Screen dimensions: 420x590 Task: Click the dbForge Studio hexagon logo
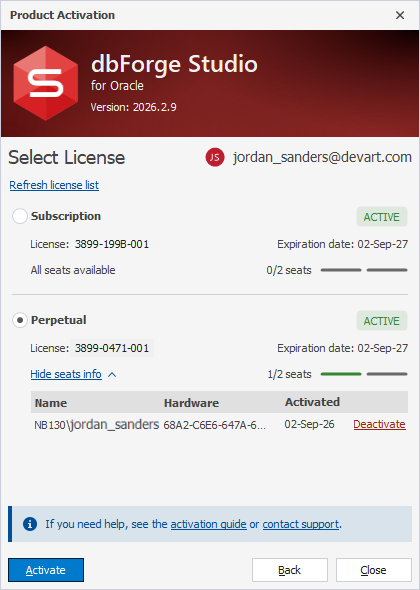(46, 83)
